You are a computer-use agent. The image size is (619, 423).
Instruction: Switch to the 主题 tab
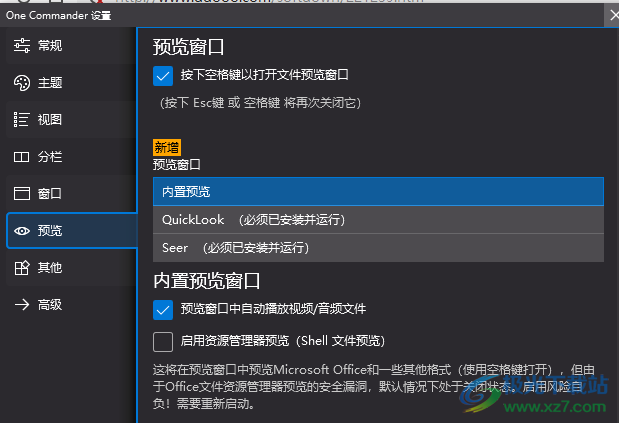[x=72, y=83]
